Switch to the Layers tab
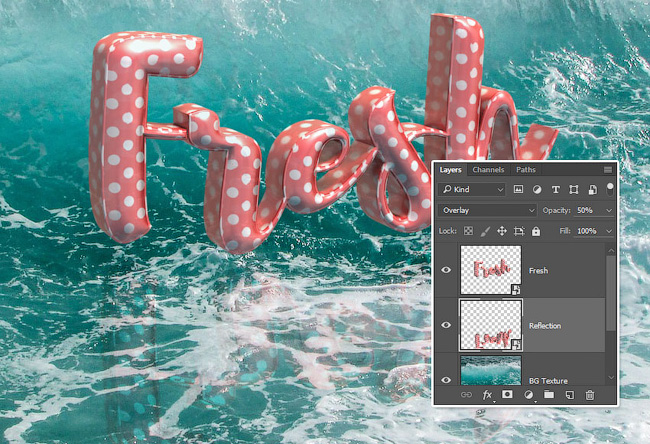The width and height of the screenshot is (650, 444). click(450, 170)
